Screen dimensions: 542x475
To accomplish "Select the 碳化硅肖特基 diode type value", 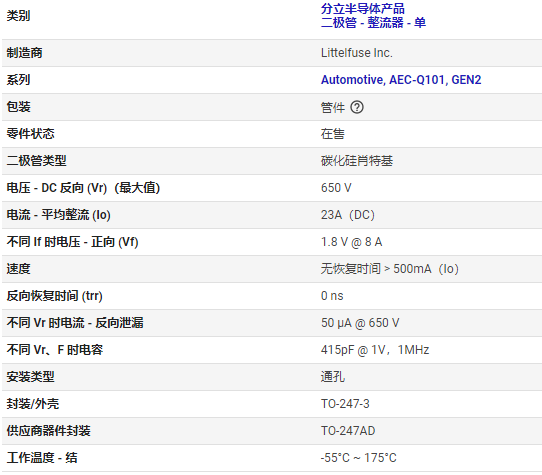I will pyautogui.click(x=357, y=161).
